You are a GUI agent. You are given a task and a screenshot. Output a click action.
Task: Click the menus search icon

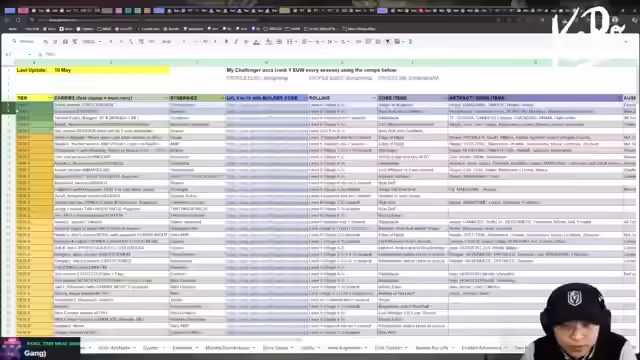pyautogui.click(x=14, y=41)
